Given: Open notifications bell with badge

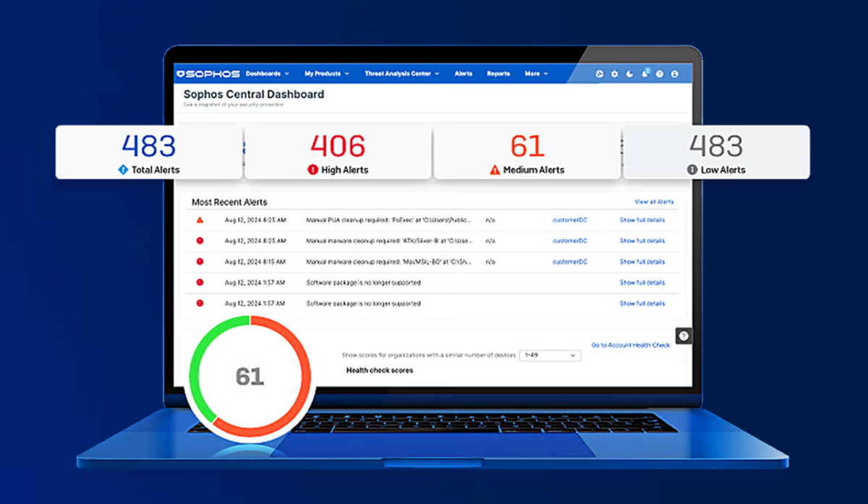Looking at the screenshot, I should 645,73.
